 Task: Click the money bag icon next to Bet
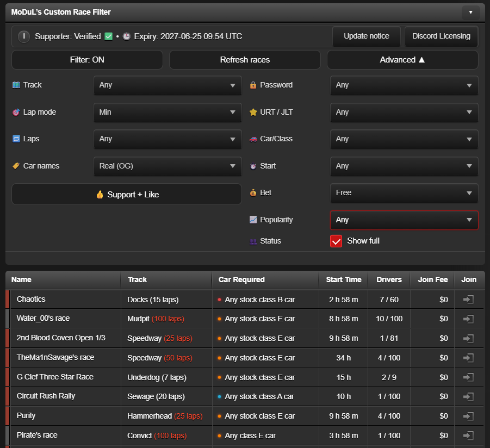point(253,193)
